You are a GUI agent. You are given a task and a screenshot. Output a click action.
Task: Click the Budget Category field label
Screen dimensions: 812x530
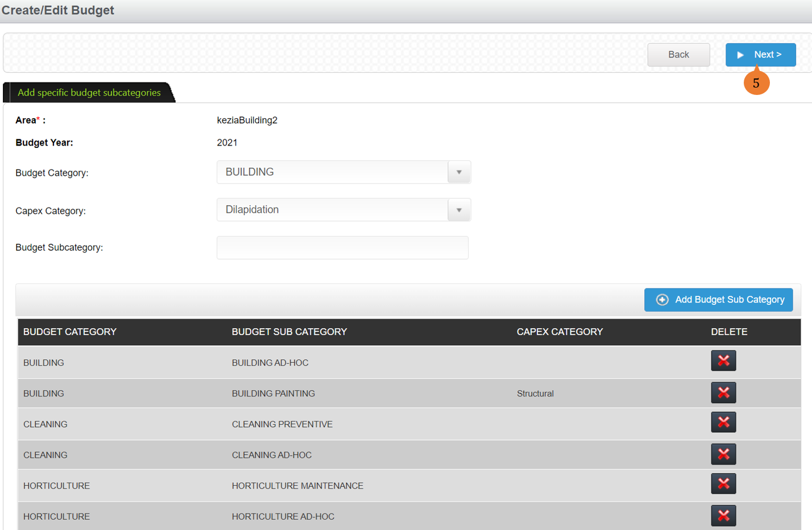point(52,173)
